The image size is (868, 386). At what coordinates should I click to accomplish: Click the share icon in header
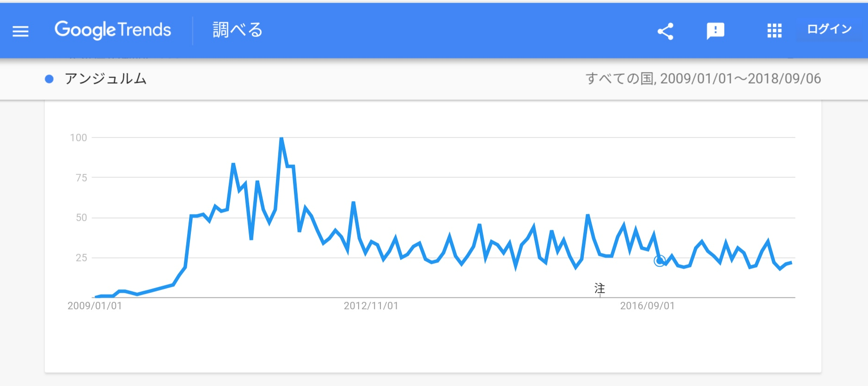[665, 31]
